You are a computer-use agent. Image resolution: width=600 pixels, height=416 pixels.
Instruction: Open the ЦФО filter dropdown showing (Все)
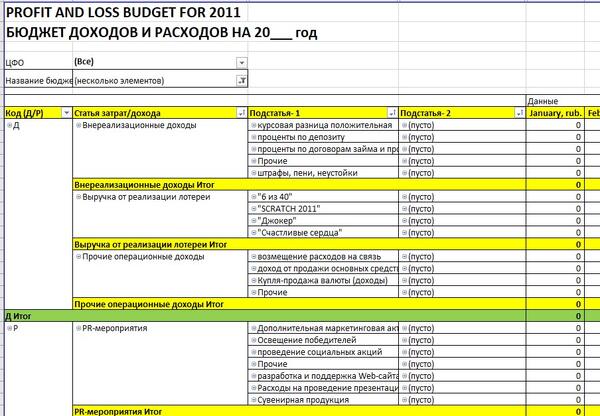click(241, 63)
